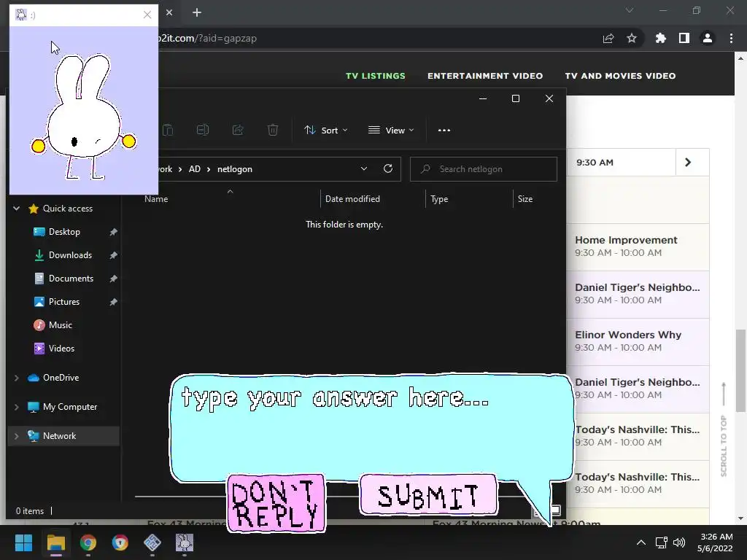Click the Rename icon in Explorer toolbar
747x560 pixels.
pyautogui.click(x=203, y=130)
